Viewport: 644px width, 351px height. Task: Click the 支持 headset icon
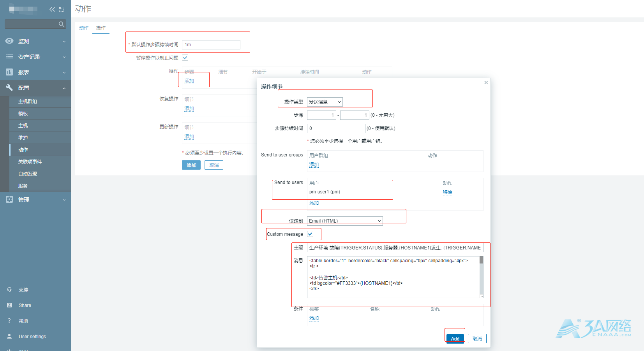click(x=9, y=290)
